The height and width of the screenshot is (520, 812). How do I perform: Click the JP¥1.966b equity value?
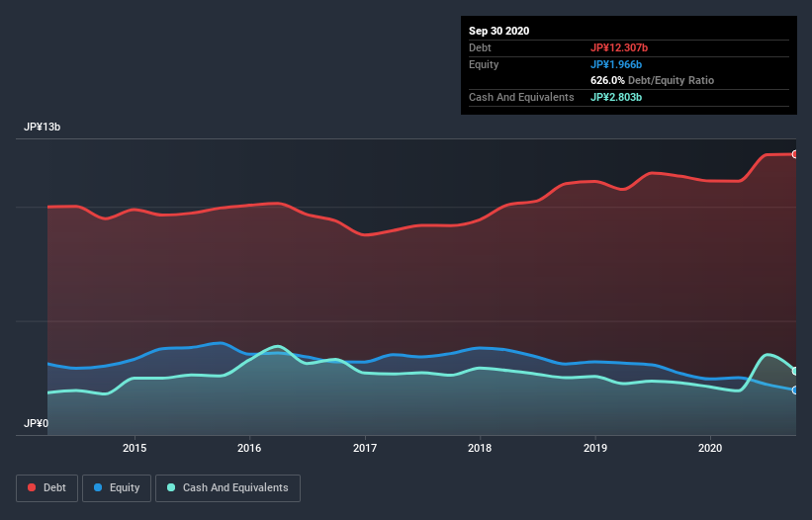pyautogui.click(x=616, y=64)
